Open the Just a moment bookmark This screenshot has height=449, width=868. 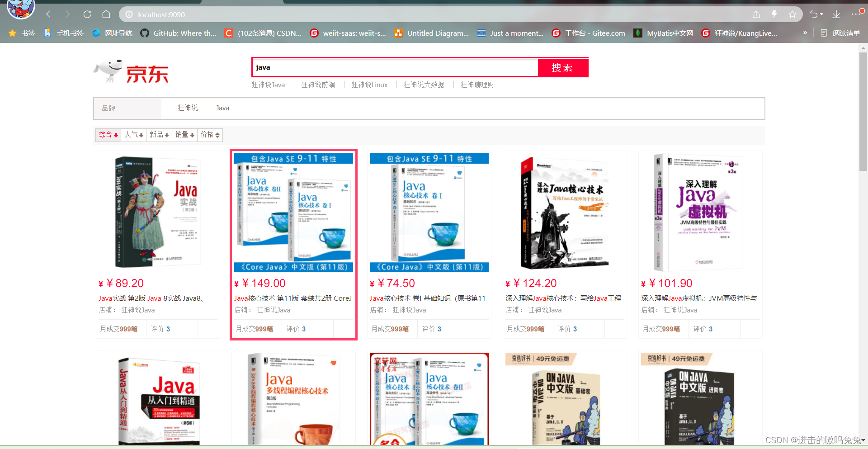510,33
